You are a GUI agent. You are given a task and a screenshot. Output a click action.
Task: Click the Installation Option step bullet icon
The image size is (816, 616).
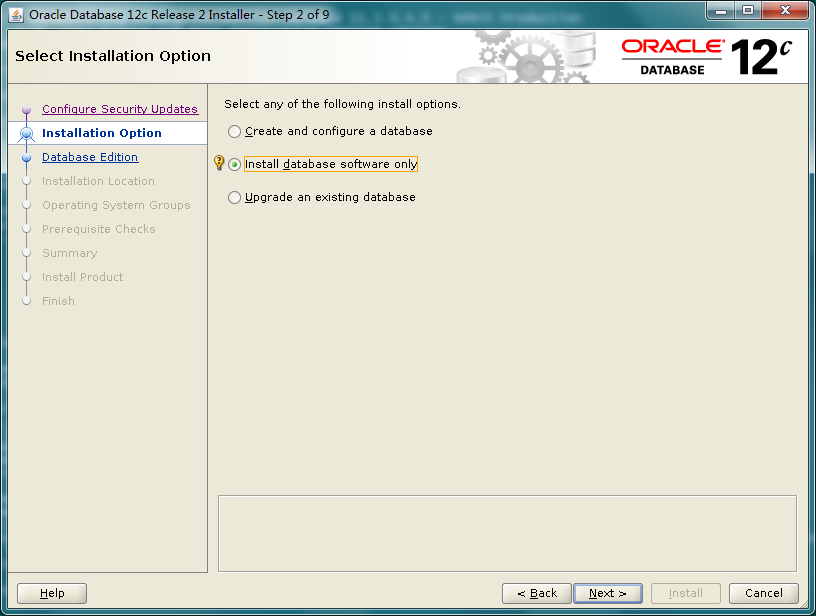pos(27,133)
